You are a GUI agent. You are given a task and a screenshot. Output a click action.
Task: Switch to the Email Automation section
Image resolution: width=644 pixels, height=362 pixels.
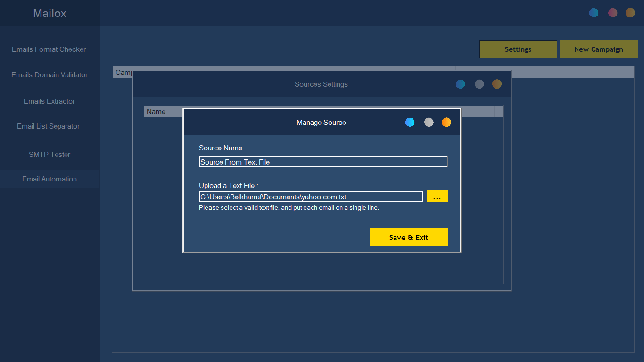50,179
